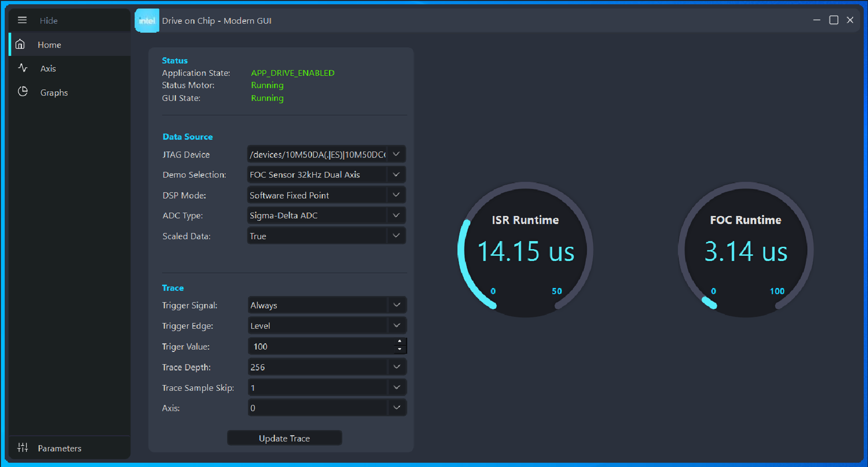Viewport: 868px width, 467px height.
Task: Click the ISR Runtime gauge
Action: pyautogui.click(x=525, y=250)
